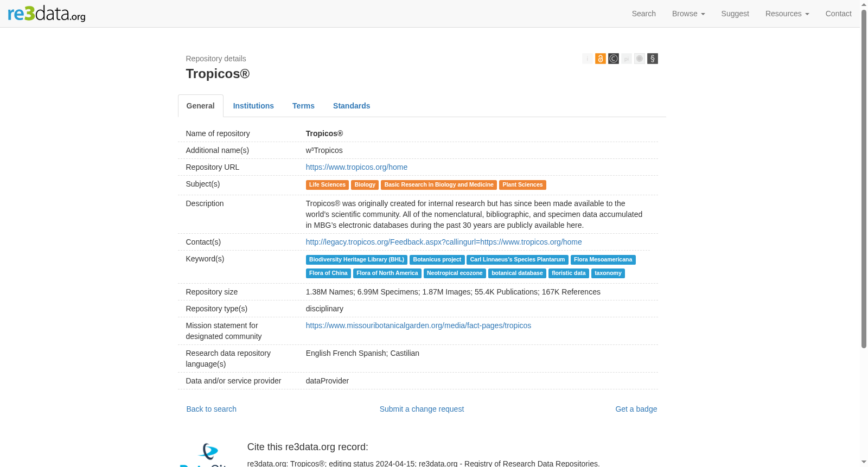Click the taxonomy keyword tag
Image resolution: width=868 pixels, height=467 pixels.
[x=608, y=273]
